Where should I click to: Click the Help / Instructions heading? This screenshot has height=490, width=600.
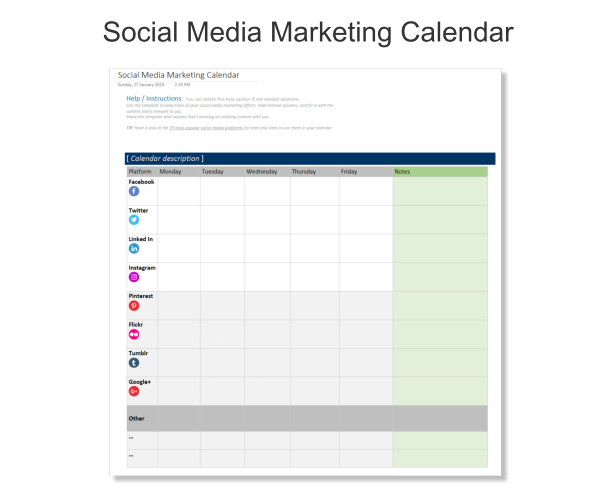pos(154,98)
